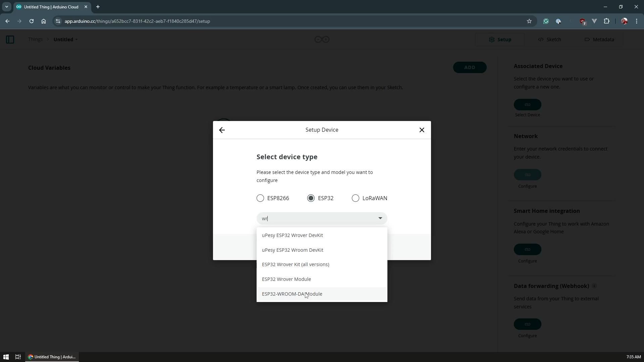
Task: Click the Arduino infinity logo
Action: [322, 40]
